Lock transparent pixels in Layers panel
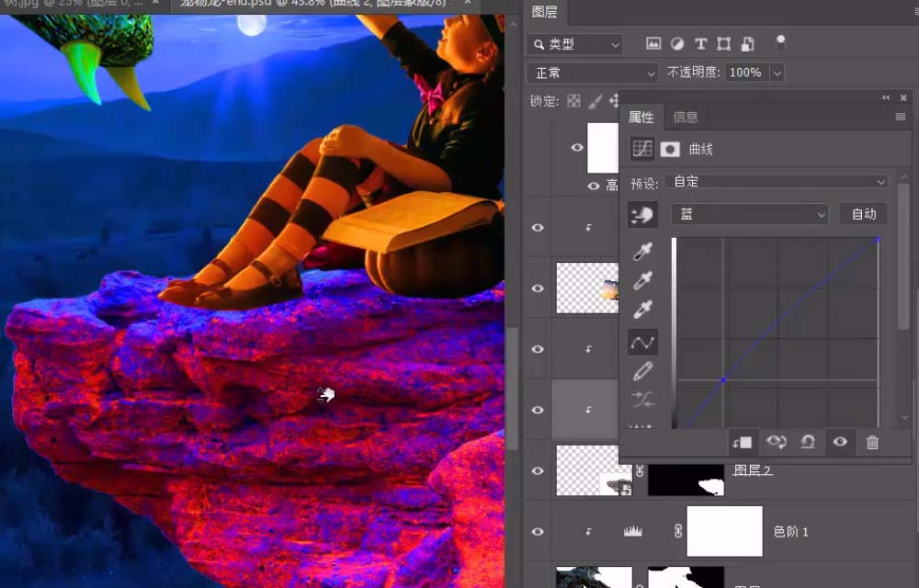The height and width of the screenshot is (588, 919). [573, 101]
